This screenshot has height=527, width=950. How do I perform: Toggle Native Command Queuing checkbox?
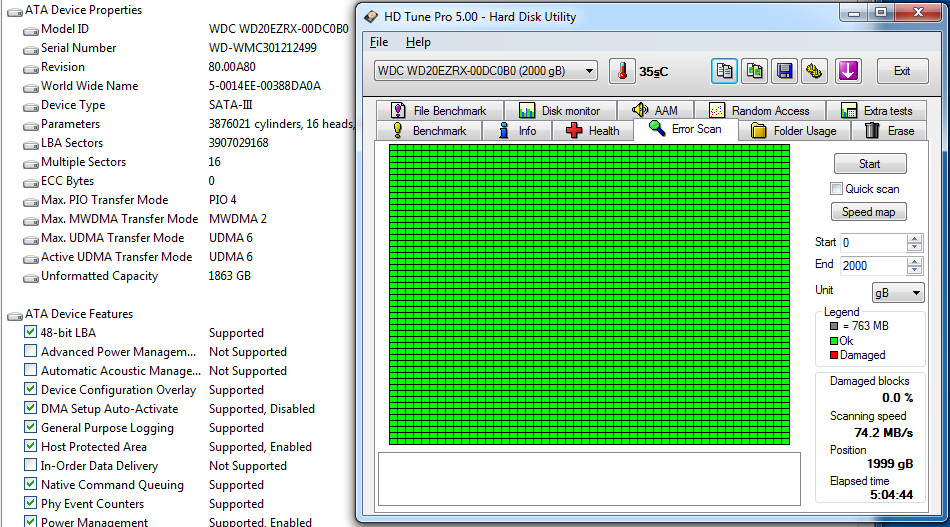tap(30, 483)
